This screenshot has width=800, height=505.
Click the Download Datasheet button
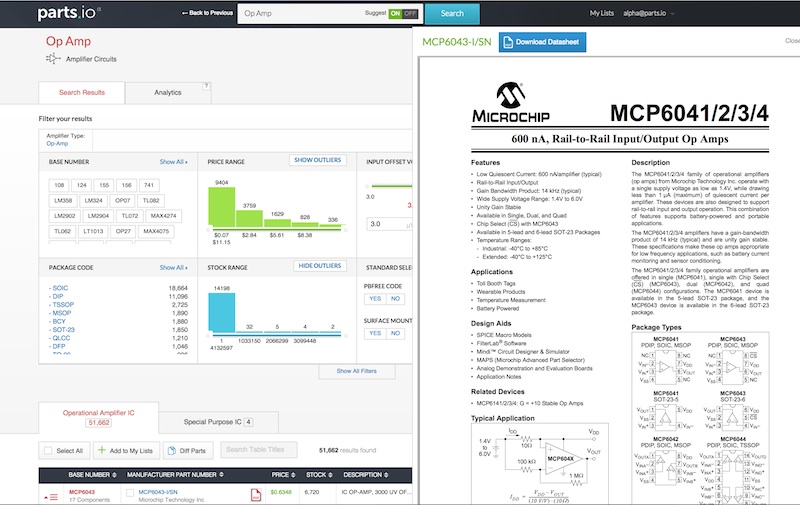coord(542,42)
